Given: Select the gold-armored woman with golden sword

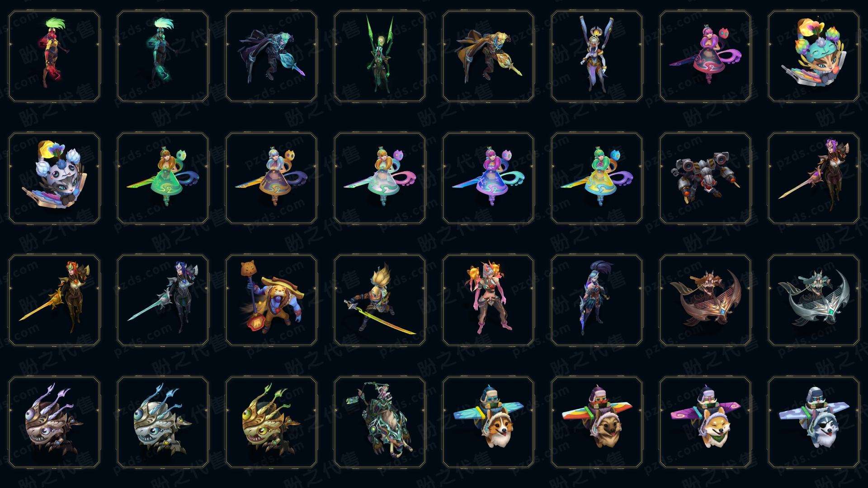Looking at the screenshot, I should (x=54, y=300).
